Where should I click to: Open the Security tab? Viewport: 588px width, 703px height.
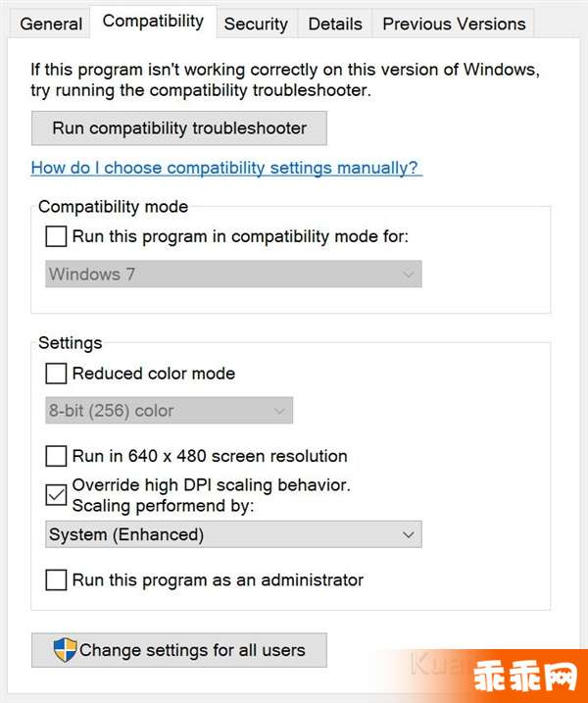tap(256, 24)
